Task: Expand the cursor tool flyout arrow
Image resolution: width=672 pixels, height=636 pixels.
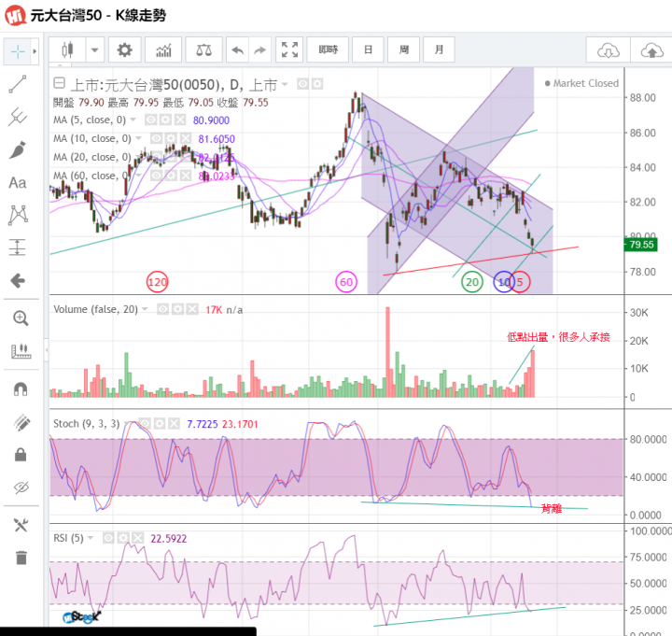Action: (35, 52)
